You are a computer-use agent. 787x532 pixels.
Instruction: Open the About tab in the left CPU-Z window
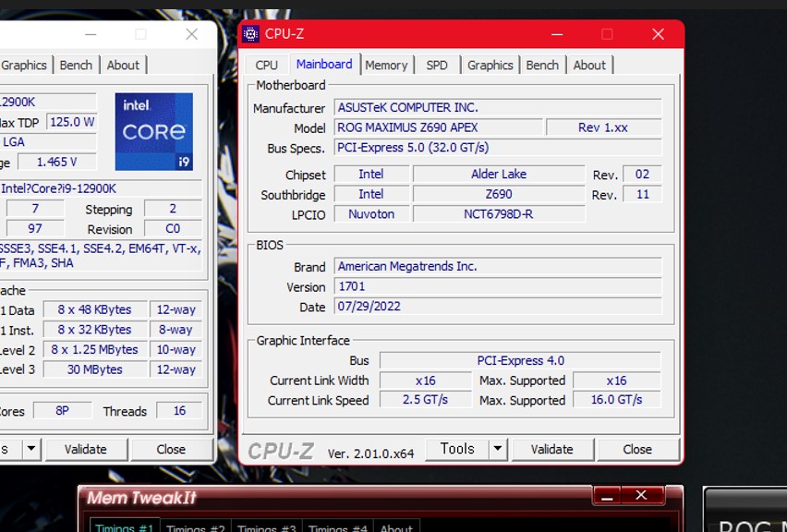[123, 66]
